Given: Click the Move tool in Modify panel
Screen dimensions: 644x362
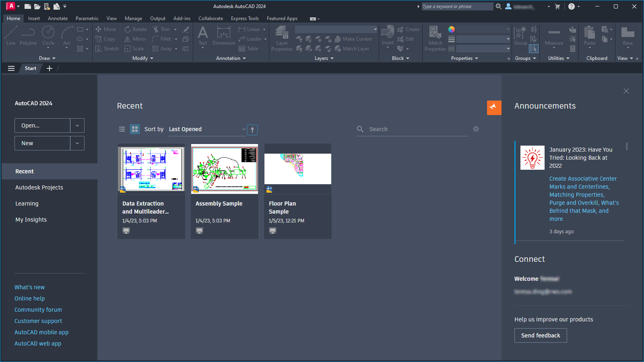Looking at the screenshot, I should click(105, 29).
